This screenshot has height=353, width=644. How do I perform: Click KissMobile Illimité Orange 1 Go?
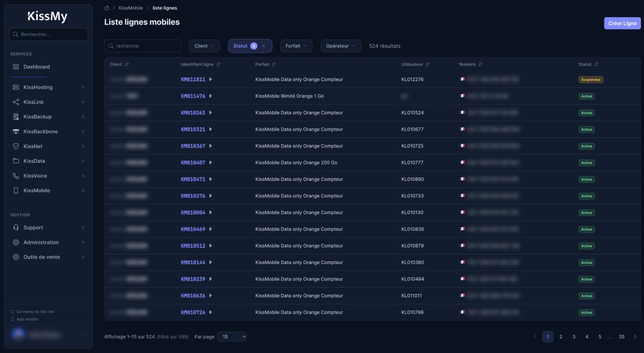(x=289, y=96)
